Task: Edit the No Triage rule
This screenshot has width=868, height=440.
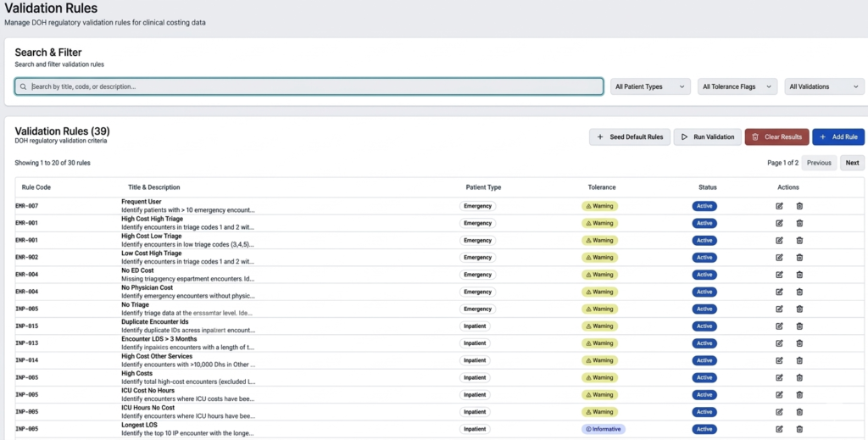Action: click(780, 309)
